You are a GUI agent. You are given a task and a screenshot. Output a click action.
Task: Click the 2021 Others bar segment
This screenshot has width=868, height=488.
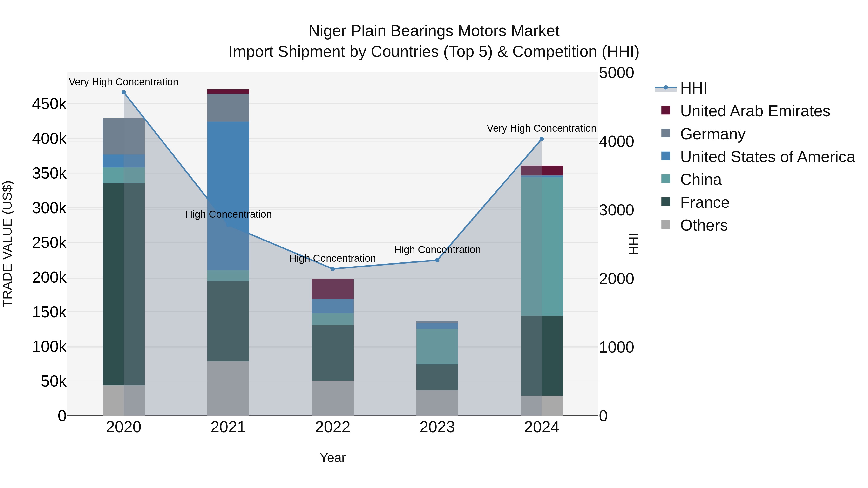[228, 389]
